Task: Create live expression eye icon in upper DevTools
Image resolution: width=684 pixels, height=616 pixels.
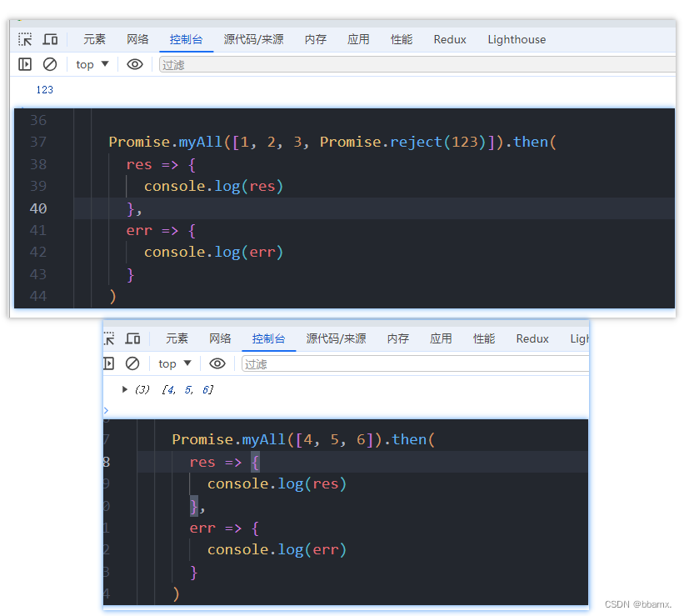Action: [x=135, y=65]
